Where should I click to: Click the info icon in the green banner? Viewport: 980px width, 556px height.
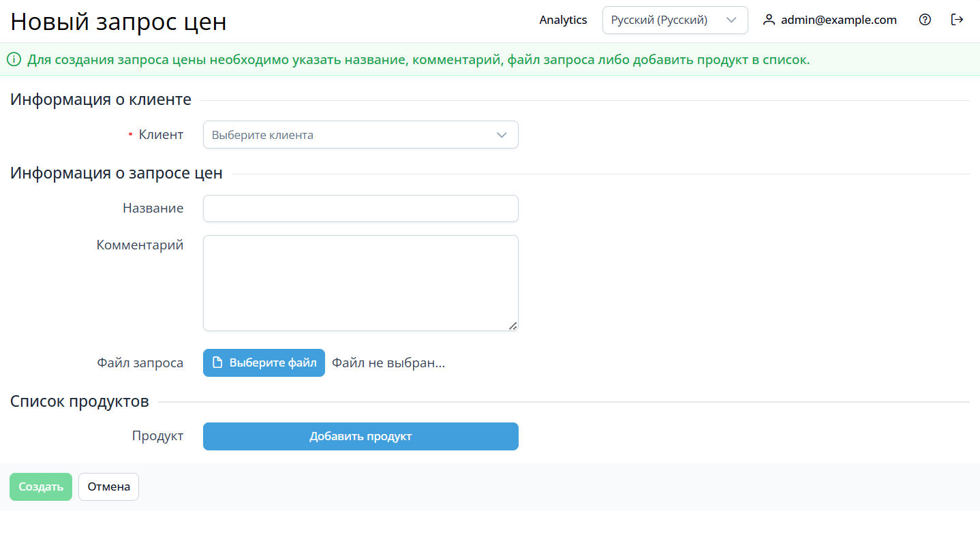(14, 59)
